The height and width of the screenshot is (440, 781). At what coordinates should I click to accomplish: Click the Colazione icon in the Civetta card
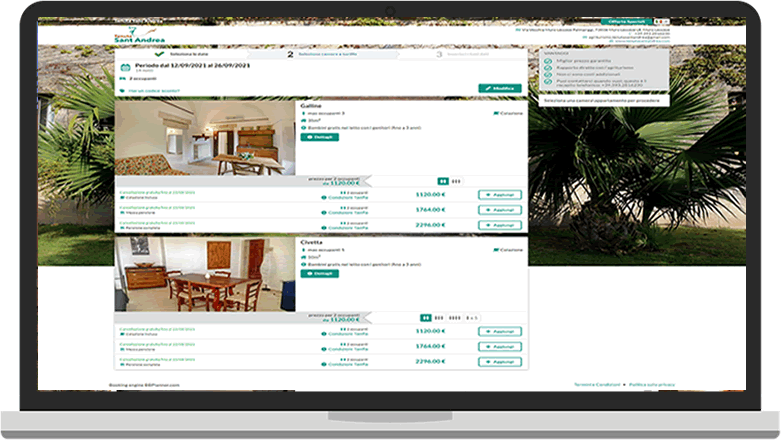point(495,250)
